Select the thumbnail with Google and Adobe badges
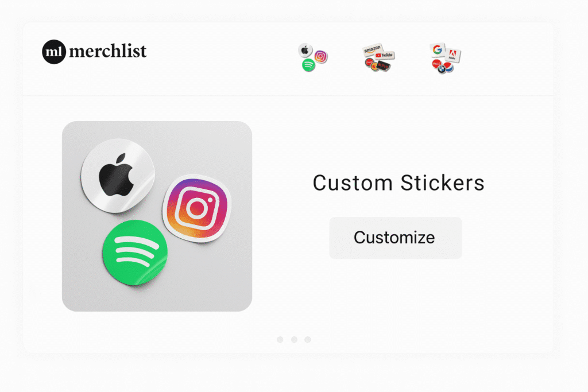This screenshot has width=588, height=392. (x=445, y=58)
